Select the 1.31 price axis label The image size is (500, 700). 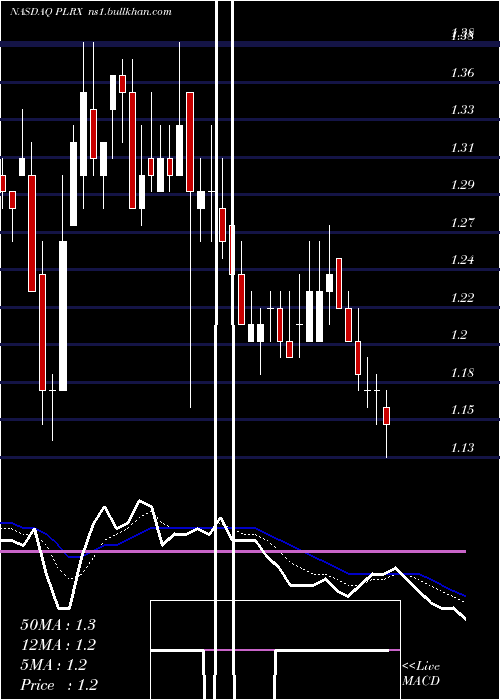coord(462,147)
